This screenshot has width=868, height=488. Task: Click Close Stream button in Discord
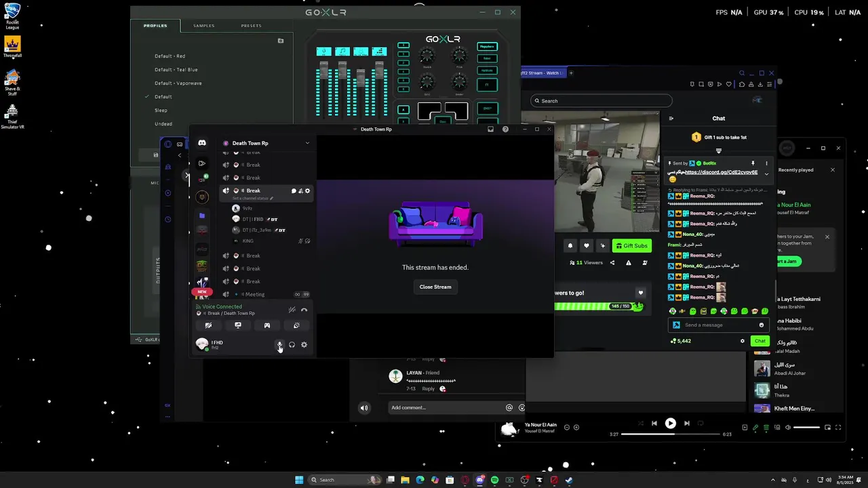tap(435, 287)
